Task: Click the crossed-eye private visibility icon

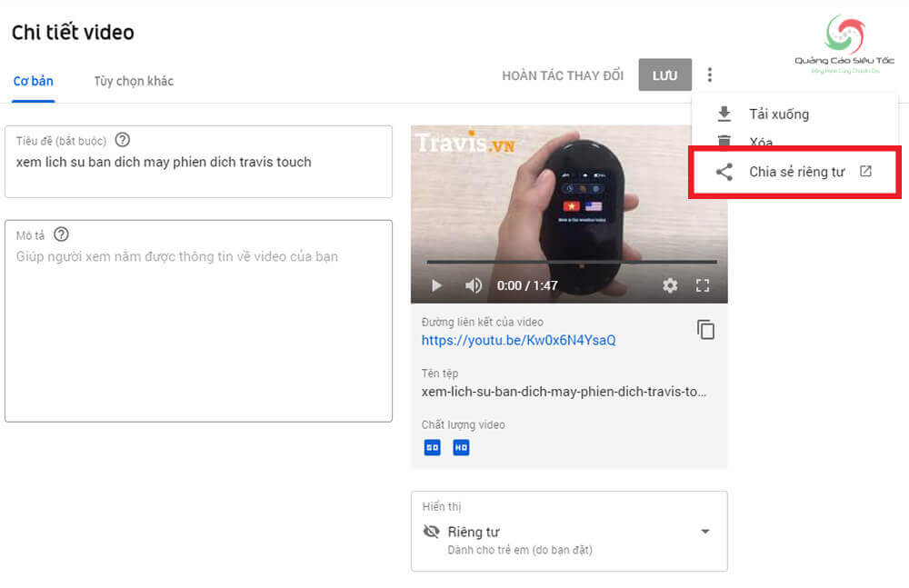Action: tap(431, 531)
